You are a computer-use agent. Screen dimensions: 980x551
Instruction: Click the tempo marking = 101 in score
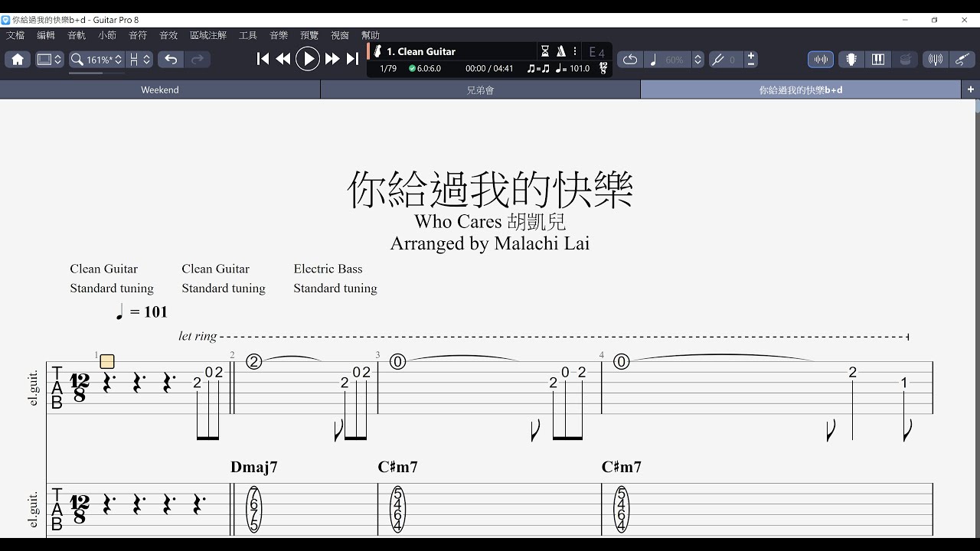pos(142,311)
